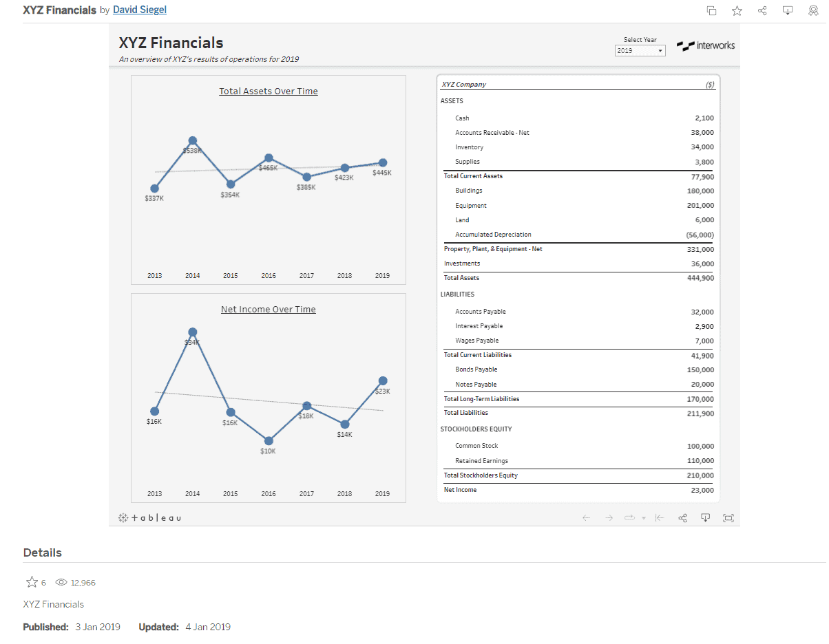Select the Total Assets row in table
Image resolution: width=829 pixels, height=644 pixels.
[x=578, y=278]
